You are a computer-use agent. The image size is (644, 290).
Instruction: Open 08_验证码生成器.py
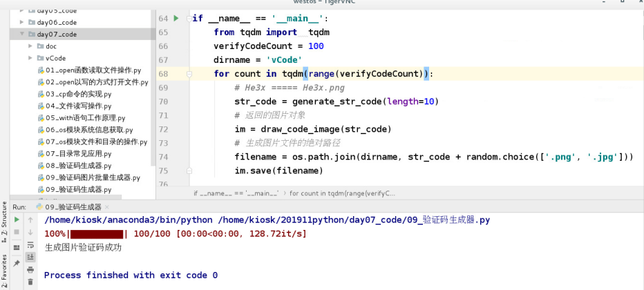point(79,166)
